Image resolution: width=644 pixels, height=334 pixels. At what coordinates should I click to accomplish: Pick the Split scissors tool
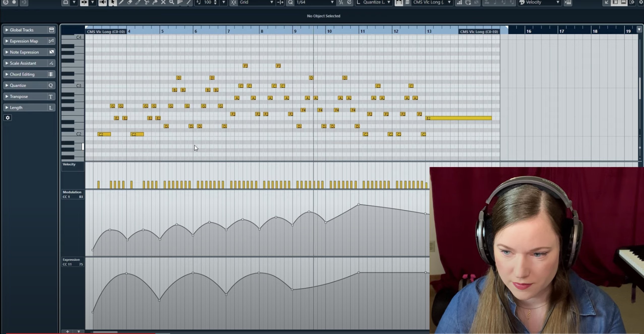[147, 2]
